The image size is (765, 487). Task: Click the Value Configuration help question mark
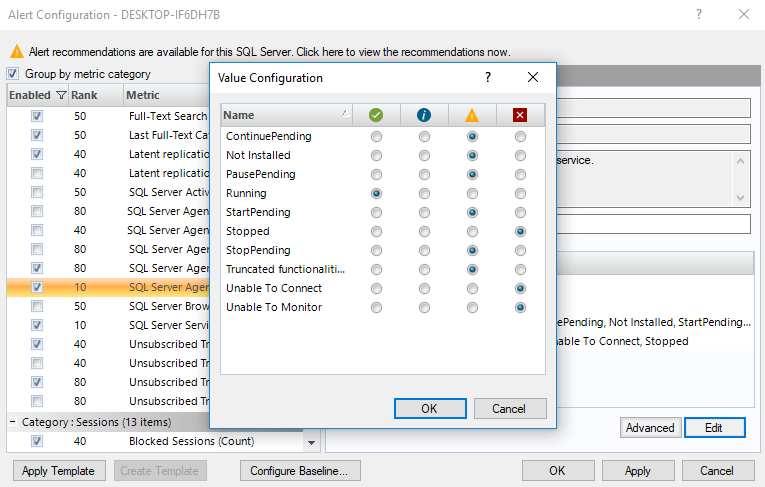(488, 77)
